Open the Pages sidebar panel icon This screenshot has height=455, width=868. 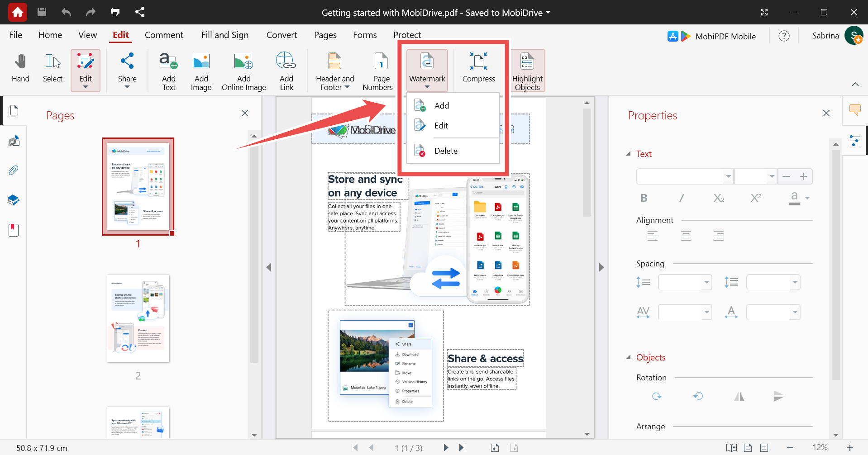14,111
